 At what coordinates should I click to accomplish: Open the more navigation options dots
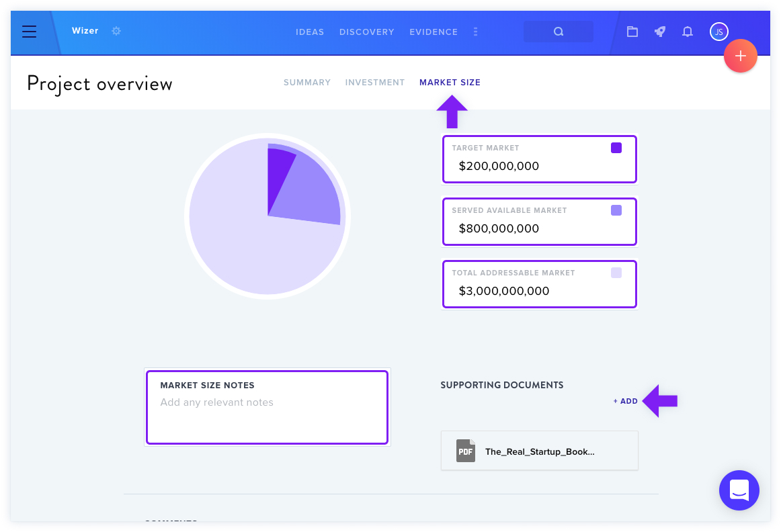(475, 32)
